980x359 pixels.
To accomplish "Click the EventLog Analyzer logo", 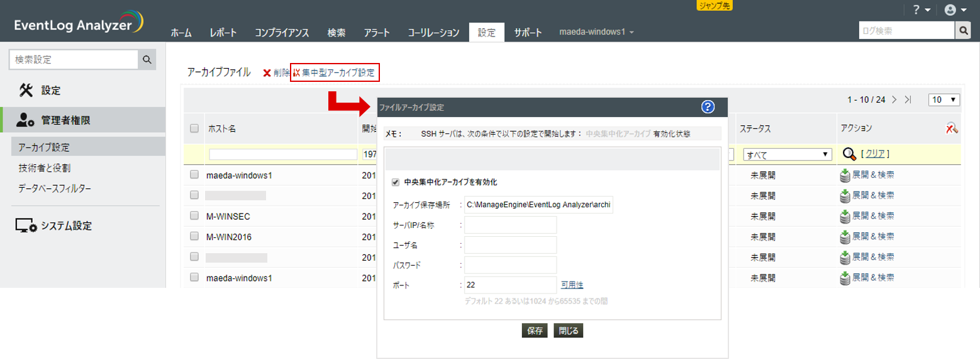I will [79, 22].
